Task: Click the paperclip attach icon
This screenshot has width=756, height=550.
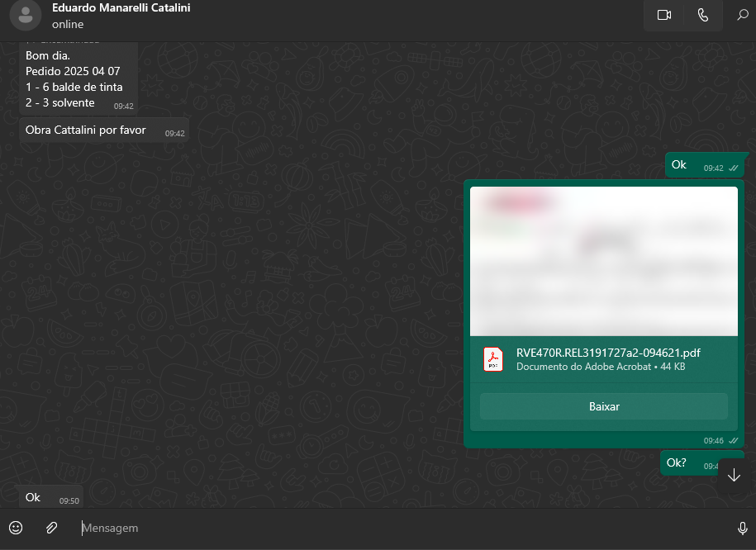Action: pyautogui.click(x=51, y=528)
